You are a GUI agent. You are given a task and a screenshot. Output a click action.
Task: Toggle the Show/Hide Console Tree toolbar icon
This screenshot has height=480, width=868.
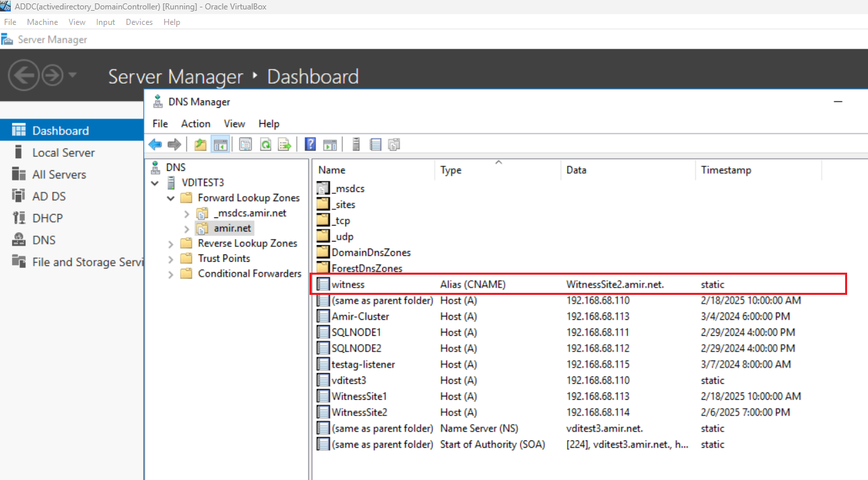220,144
